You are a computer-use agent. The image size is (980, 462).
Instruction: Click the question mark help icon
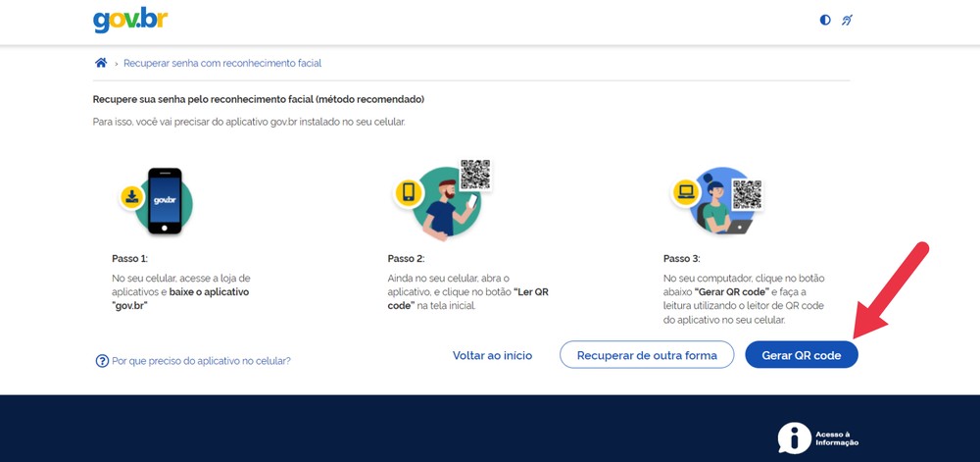[102, 361]
